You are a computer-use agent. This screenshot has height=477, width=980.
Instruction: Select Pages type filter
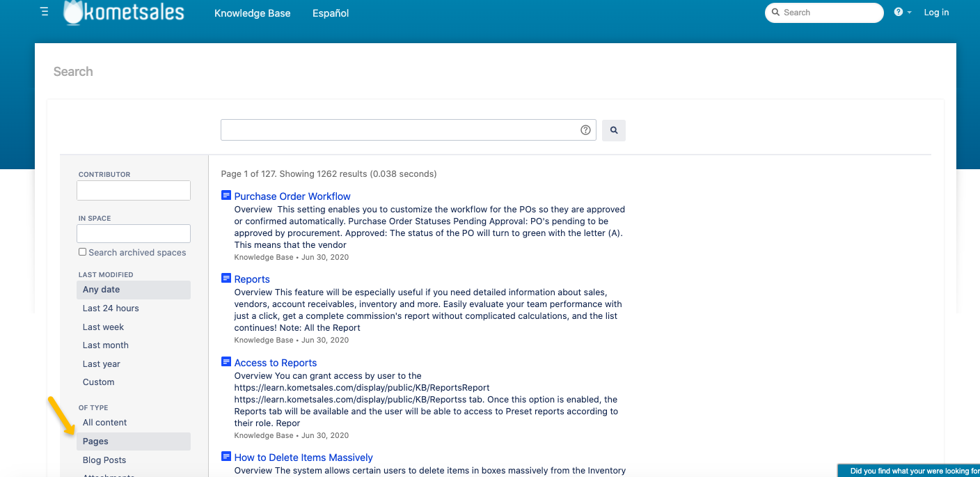coord(134,441)
